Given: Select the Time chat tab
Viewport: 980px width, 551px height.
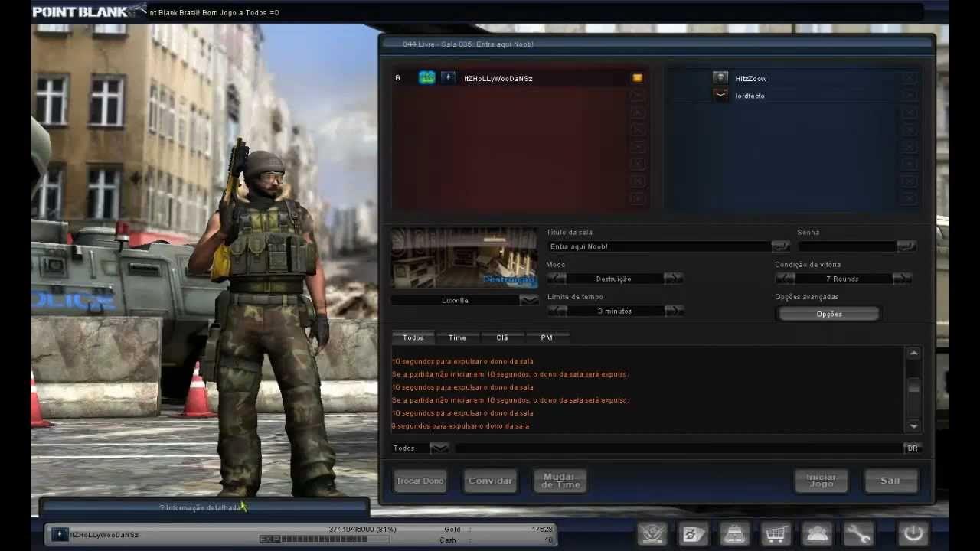Looking at the screenshot, I should point(457,337).
